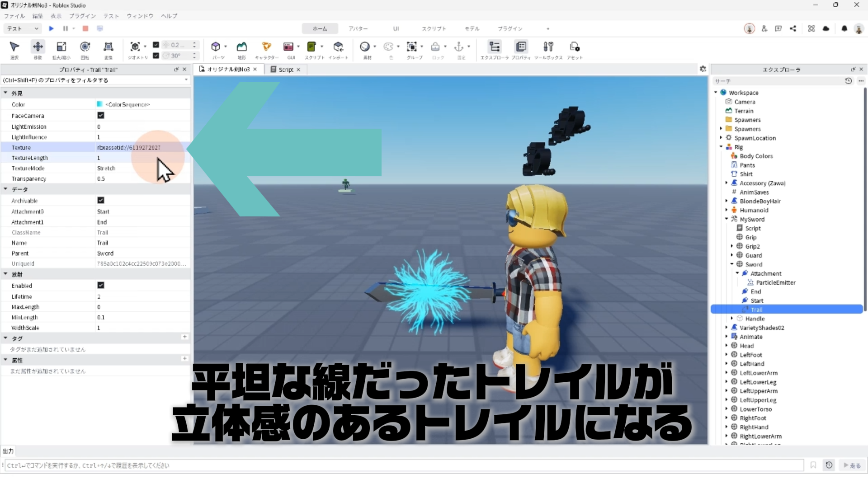The image size is (868, 488).
Task: Select the Move tool in toolbar
Action: (x=38, y=47)
